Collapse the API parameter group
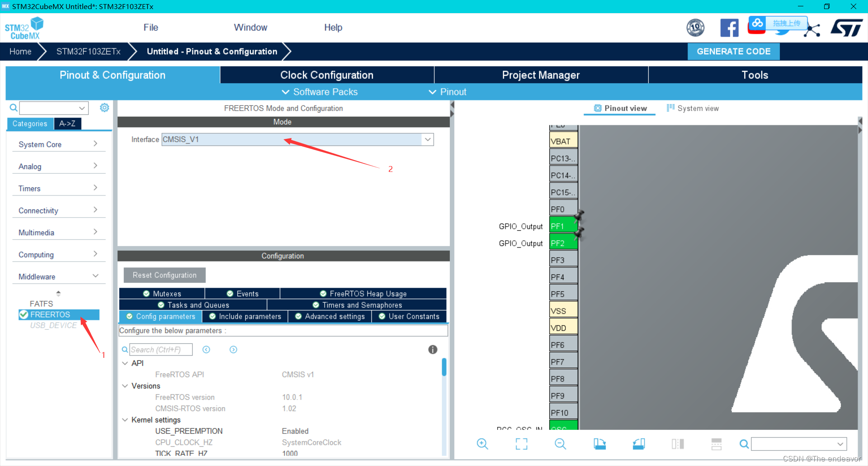The height and width of the screenshot is (466, 868). coord(125,363)
